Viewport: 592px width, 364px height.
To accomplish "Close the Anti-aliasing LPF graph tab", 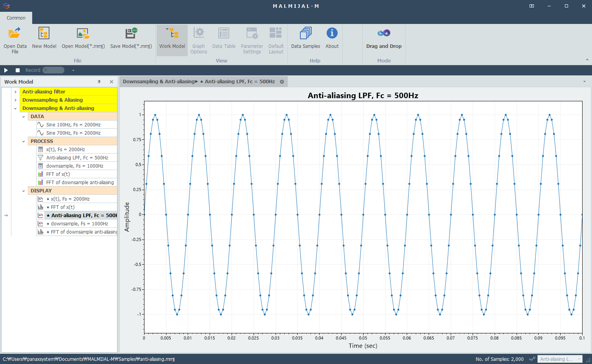I will pos(282,82).
